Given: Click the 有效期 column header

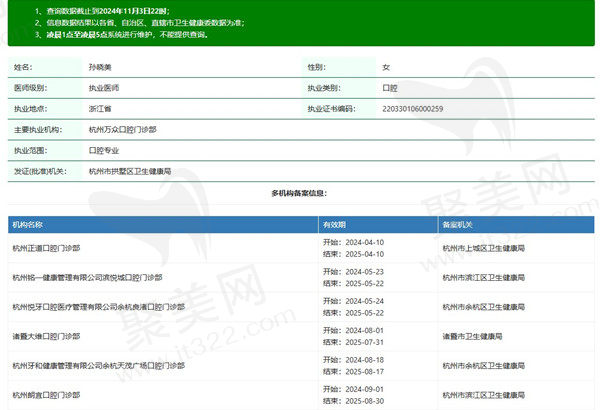Looking at the screenshot, I should (334, 225).
